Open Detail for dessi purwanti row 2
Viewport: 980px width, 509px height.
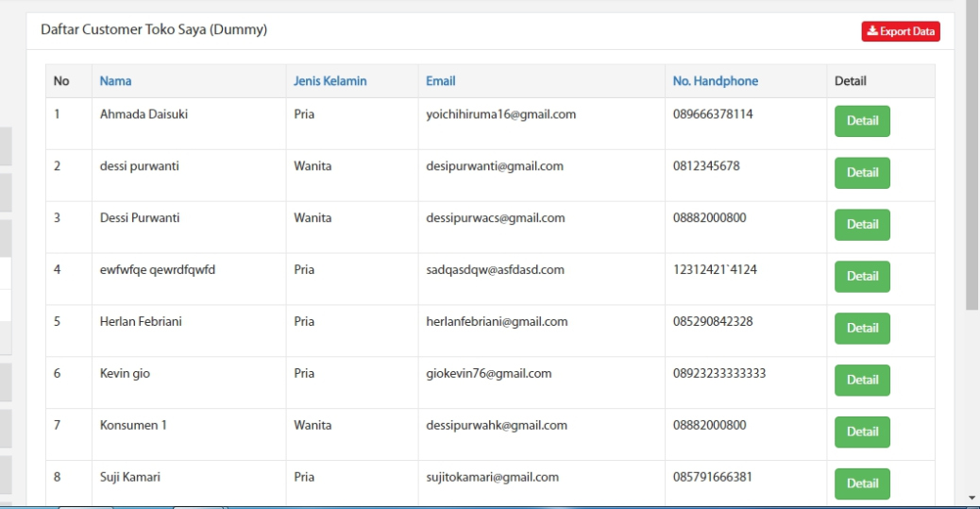click(x=862, y=173)
